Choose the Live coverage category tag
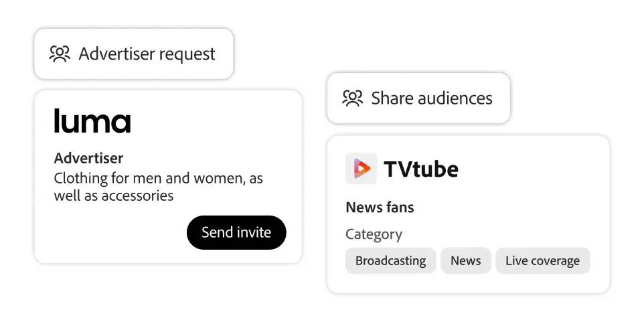 pyautogui.click(x=542, y=260)
